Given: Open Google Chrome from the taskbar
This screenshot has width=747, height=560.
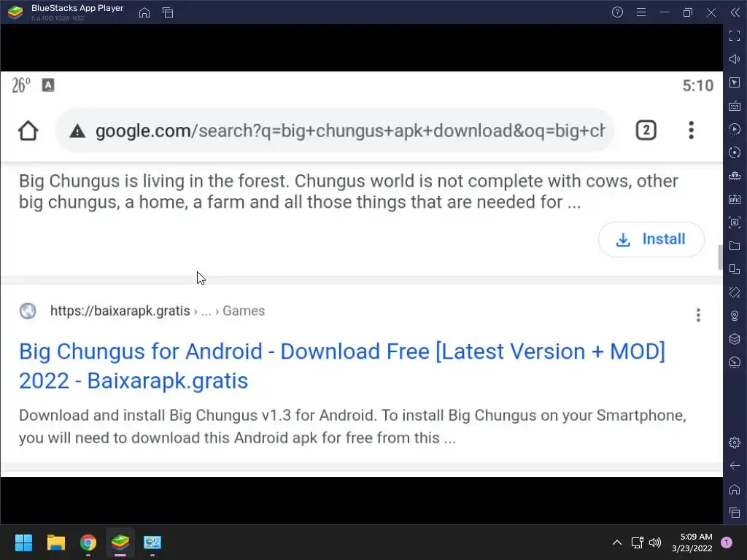Looking at the screenshot, I should [88, 542].
